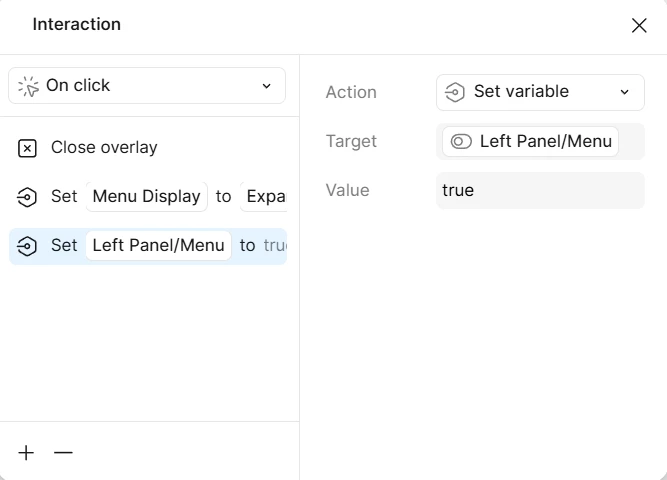Click the set variable icon beside Left Panel/Menu
The width and height of the screenshot is (667, 480).
tap(28, 246)
